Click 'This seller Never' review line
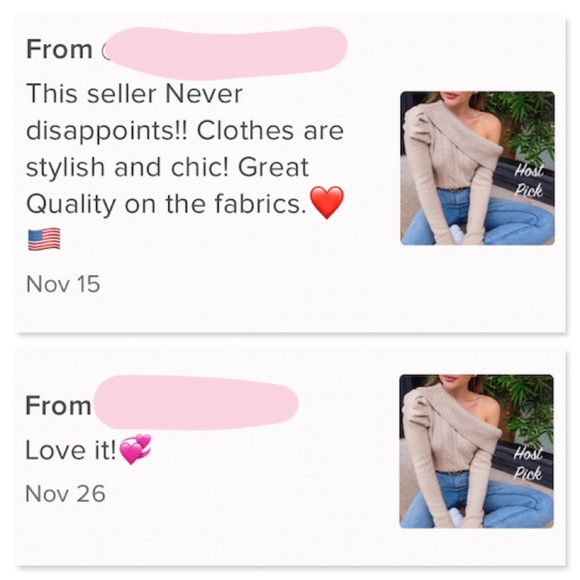This screenshot has width=580, height=580. click(x=135, y=94)
